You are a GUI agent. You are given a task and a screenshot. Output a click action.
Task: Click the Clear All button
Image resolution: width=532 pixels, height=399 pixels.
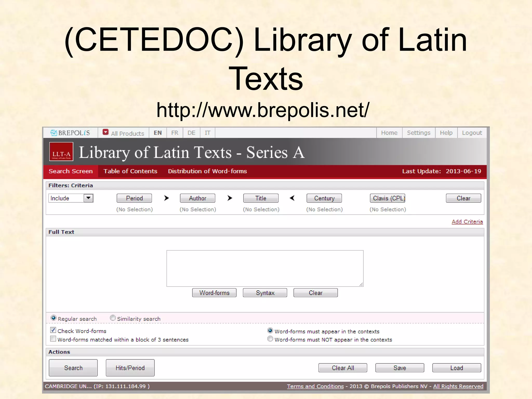click(x=343, y=368)
